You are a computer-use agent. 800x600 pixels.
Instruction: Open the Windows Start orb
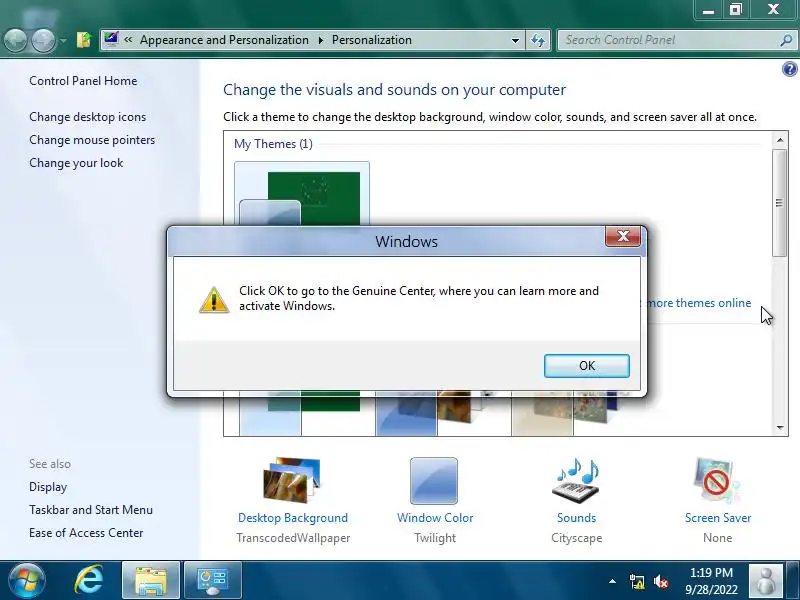(x=27, y=581)
